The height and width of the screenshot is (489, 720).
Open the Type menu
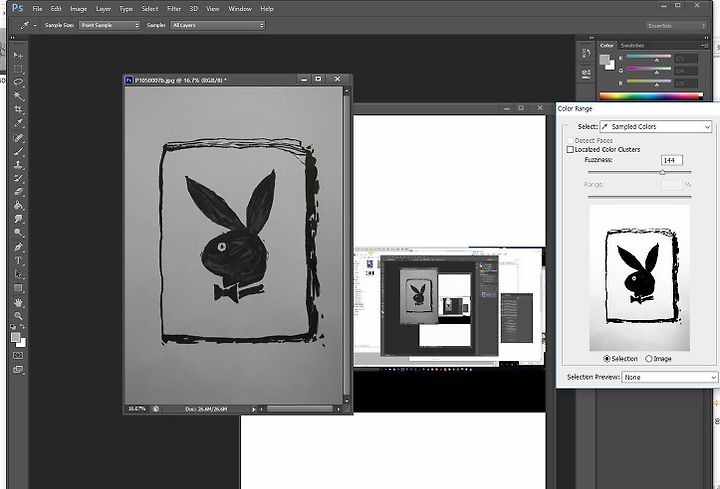(126, 9)
